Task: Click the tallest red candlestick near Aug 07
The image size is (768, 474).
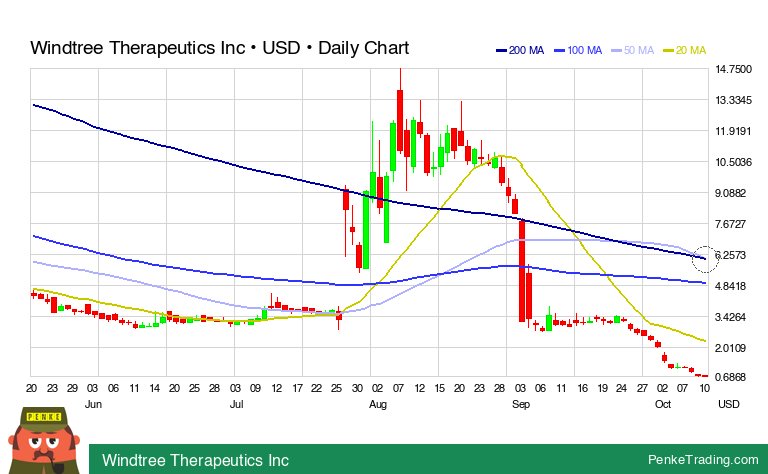Action: (400, 120)
